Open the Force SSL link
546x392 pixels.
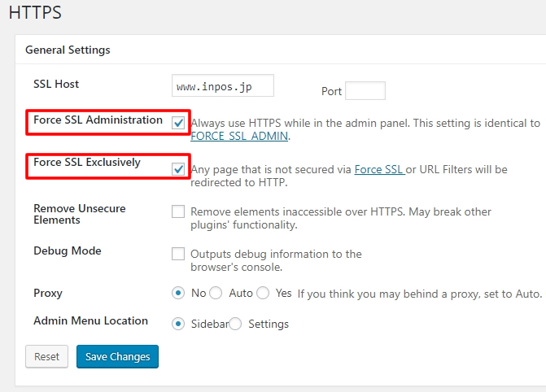379,169
